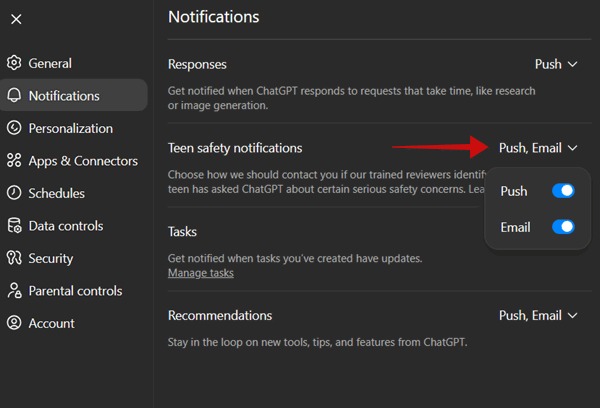Toggle Email for teen safety notifications
This screenshot has height=408, width=600.
[563, 227]
